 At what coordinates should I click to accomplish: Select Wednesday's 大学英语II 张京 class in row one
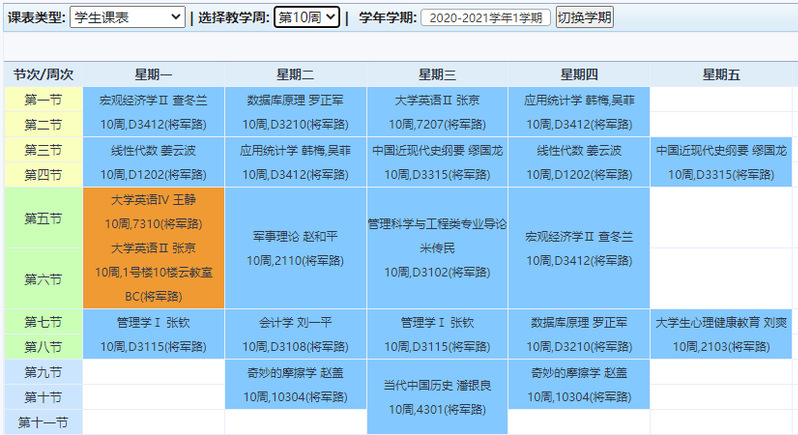point(437,111)
